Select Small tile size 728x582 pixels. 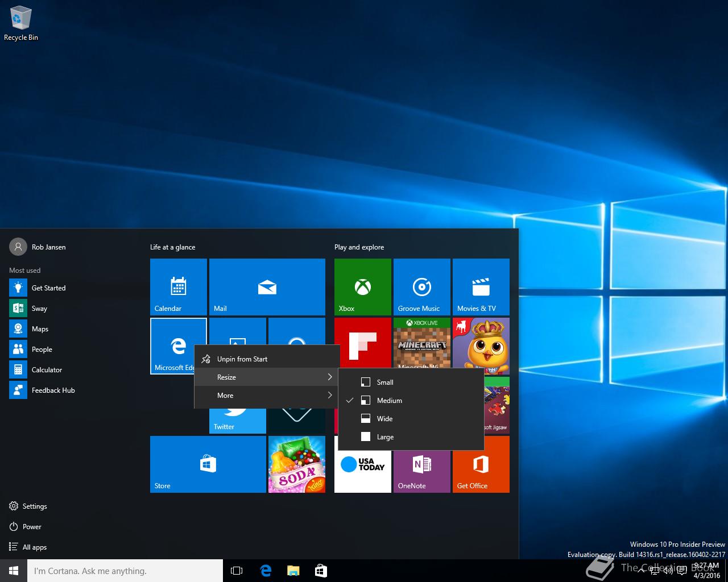pos(411,383)
